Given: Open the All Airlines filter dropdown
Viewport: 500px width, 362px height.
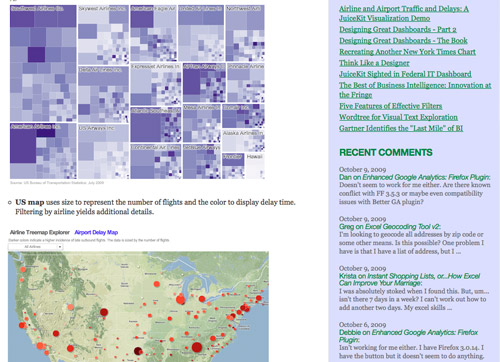Looking at the screenshot, I should 35,247.
